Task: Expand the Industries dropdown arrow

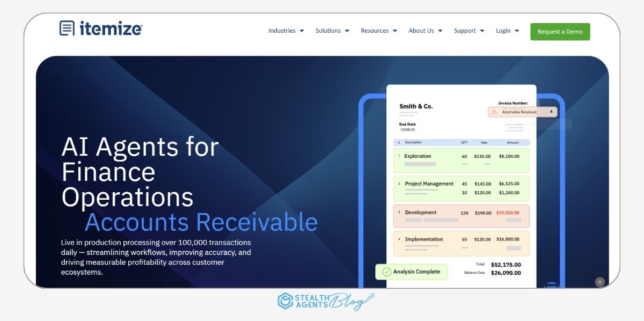Action: click(x=302, y=31)
